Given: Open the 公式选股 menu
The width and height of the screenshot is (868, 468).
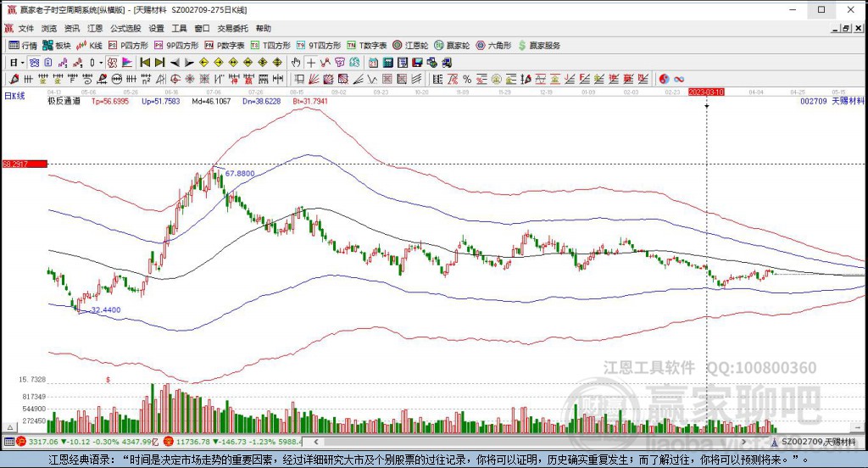Looking at the screenshot, I should click(x=125, y=28).
